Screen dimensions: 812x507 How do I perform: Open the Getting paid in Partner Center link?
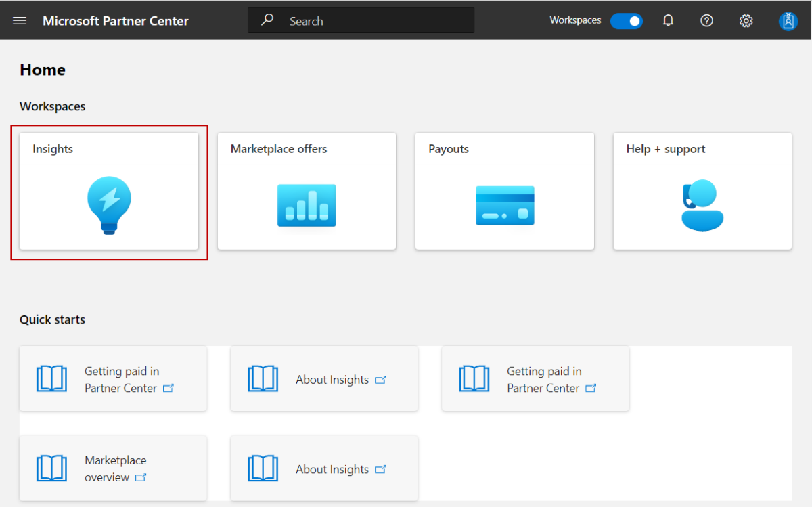tap(122, 378)
